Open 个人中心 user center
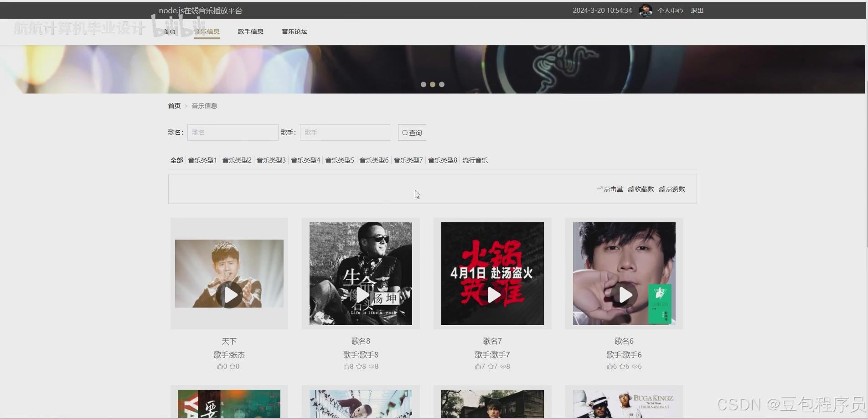 (670, 10)
